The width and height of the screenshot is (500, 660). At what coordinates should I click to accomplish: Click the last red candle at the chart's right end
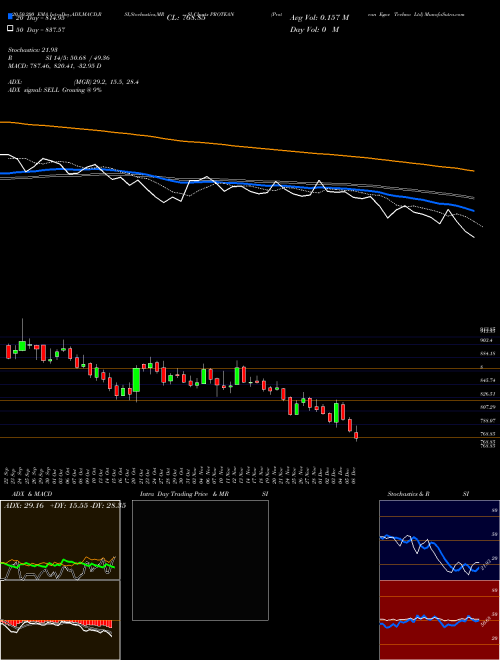[356, 436]
